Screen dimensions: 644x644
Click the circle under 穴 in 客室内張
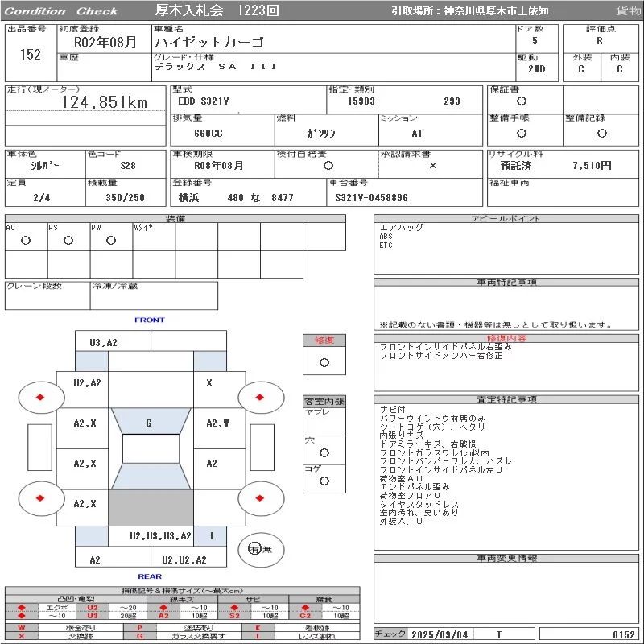click(324, 452)
